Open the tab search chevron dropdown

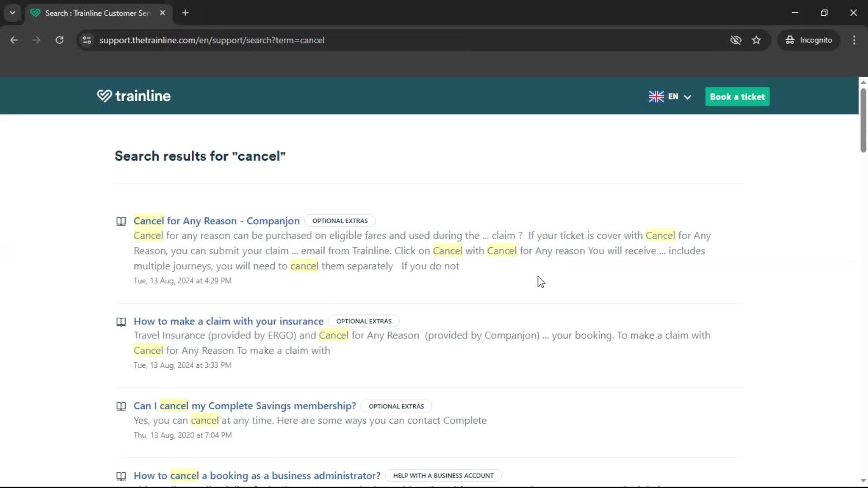[12, 13]
